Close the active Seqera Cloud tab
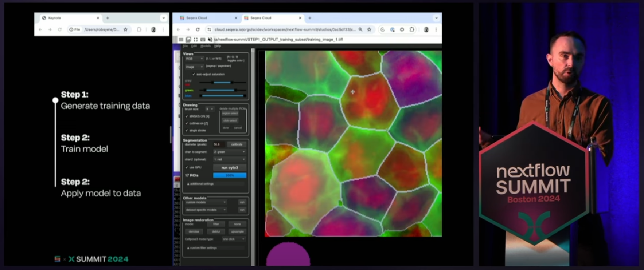Viewport: 644px width, 270px height. tap(300, 18)
